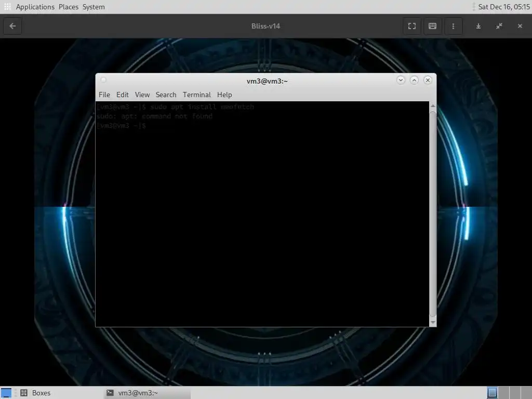This screenshot has height=399, width=532.
Task: Open the Terminal menu in terminal window
Action: [197, 95]
